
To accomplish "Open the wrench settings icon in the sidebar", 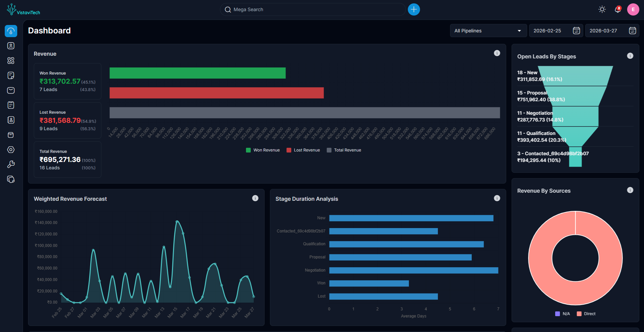I will pyautogui.click(x=11, y=164).
